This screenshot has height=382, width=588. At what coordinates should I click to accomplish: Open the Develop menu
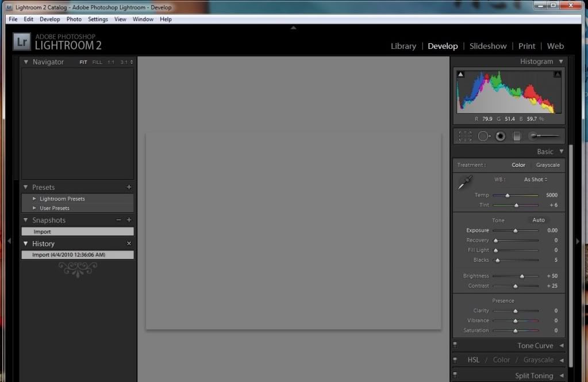point(50,19)
